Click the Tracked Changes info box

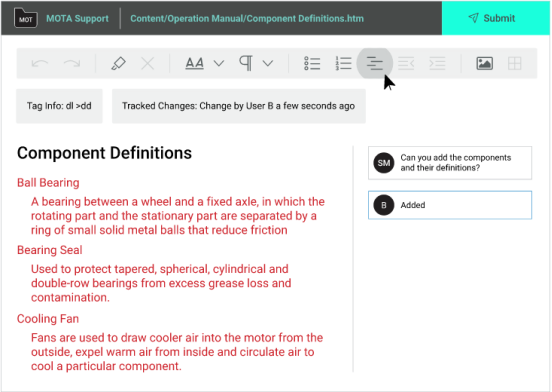tap(239, 106)
